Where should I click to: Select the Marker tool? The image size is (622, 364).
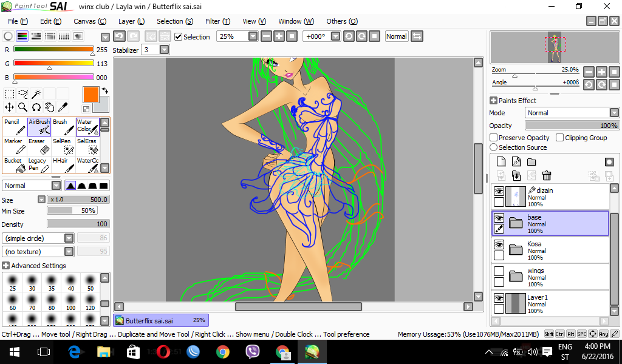point(15,146)
